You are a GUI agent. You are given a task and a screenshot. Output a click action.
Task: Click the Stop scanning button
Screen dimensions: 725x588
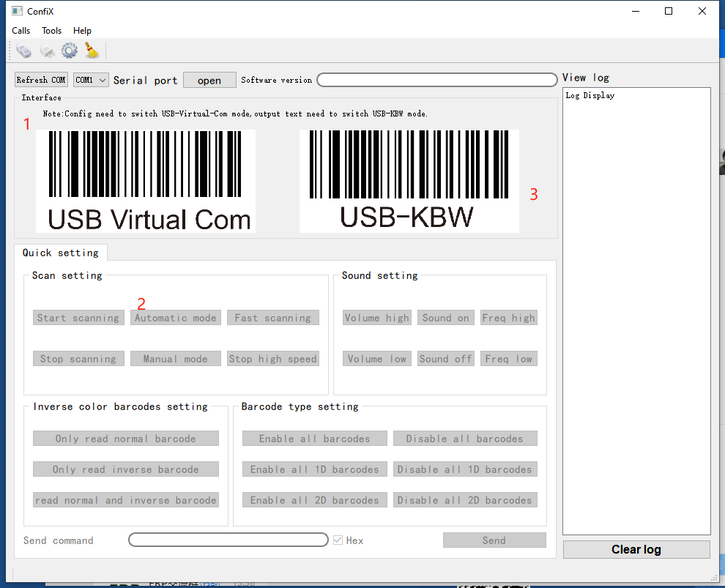78,359
